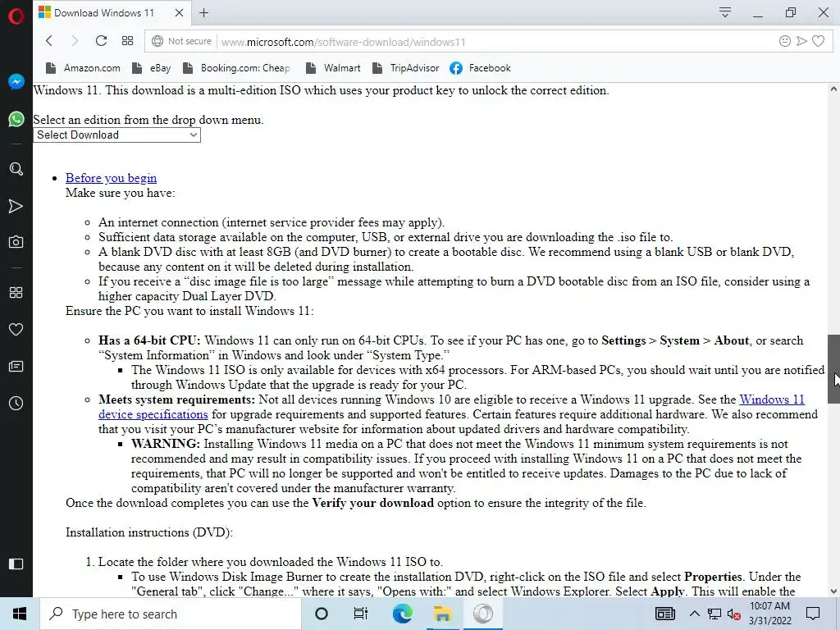Toggle the sidebar panel setup icon

pyautogui.click(x=16, y=564)
